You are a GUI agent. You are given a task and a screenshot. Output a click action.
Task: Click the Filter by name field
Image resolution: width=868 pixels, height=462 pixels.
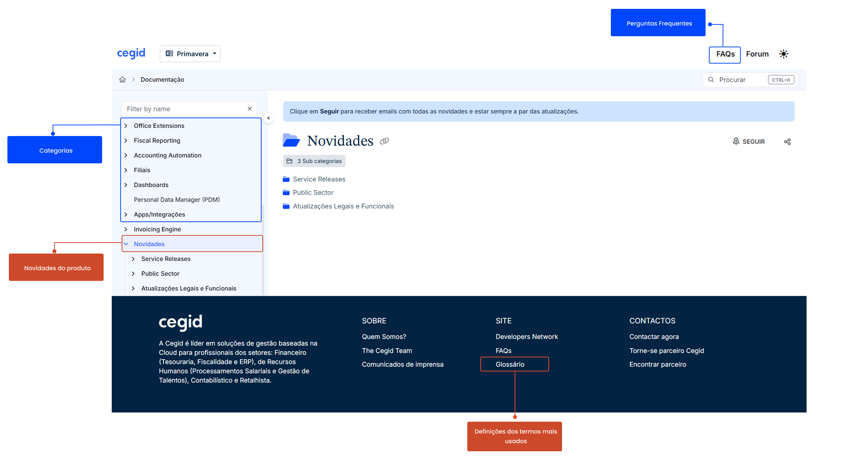pyautogui.click(x=189, y=109)
